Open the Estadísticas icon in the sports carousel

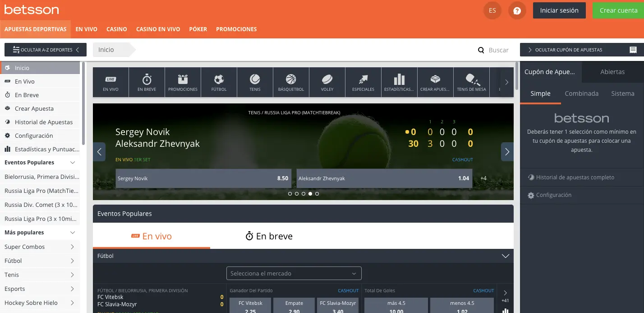399,82
